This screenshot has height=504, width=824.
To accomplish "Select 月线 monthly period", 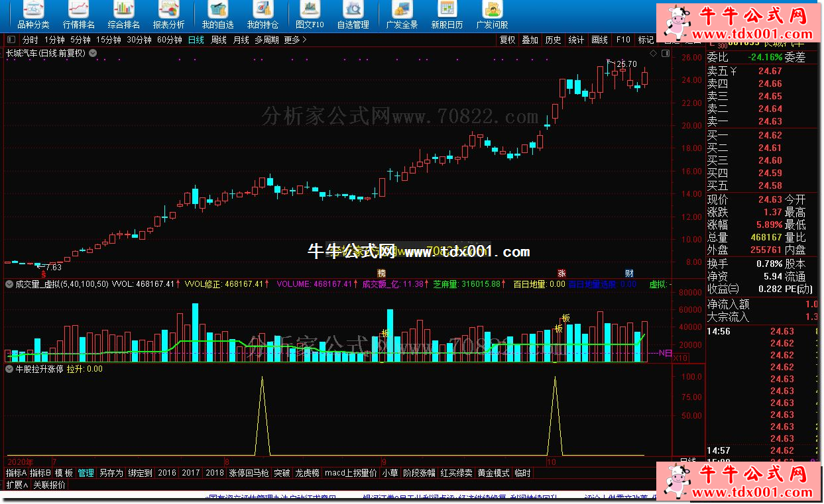I will coord(241,40).
